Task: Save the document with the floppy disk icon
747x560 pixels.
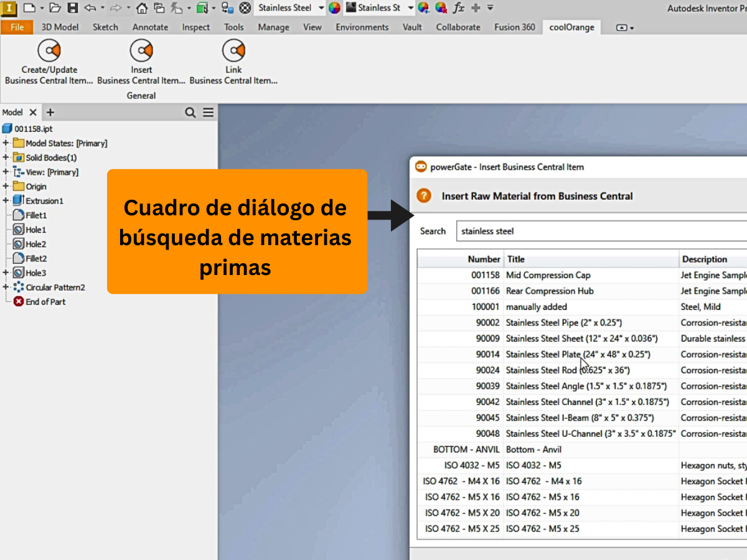Action: click(73, 8)
